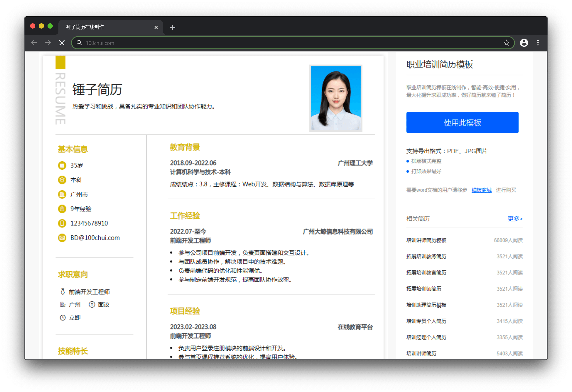Open 培训讲师简历模板 link
Screen dimensions: 572x392
[x=426, y=240]
